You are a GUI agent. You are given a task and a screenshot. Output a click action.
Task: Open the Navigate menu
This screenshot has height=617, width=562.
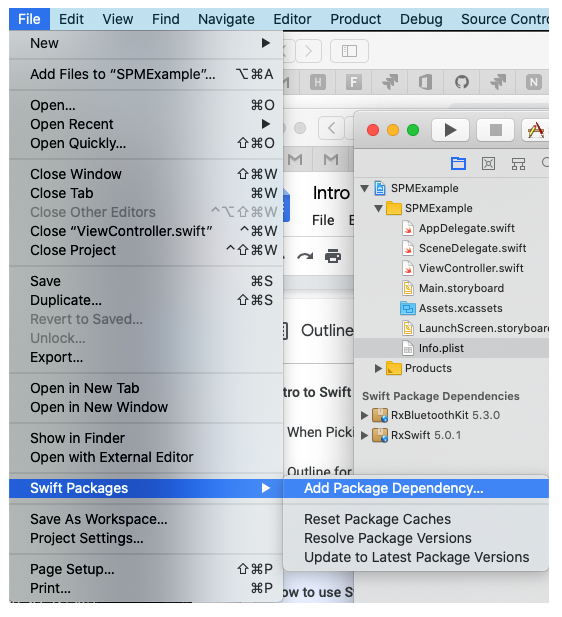point(226,19)
